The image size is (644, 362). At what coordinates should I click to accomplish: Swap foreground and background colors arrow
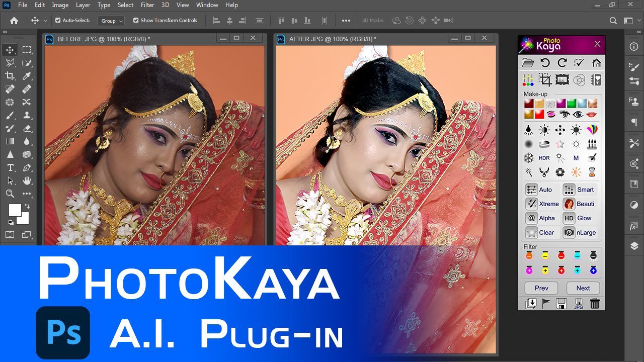[27, 206]
